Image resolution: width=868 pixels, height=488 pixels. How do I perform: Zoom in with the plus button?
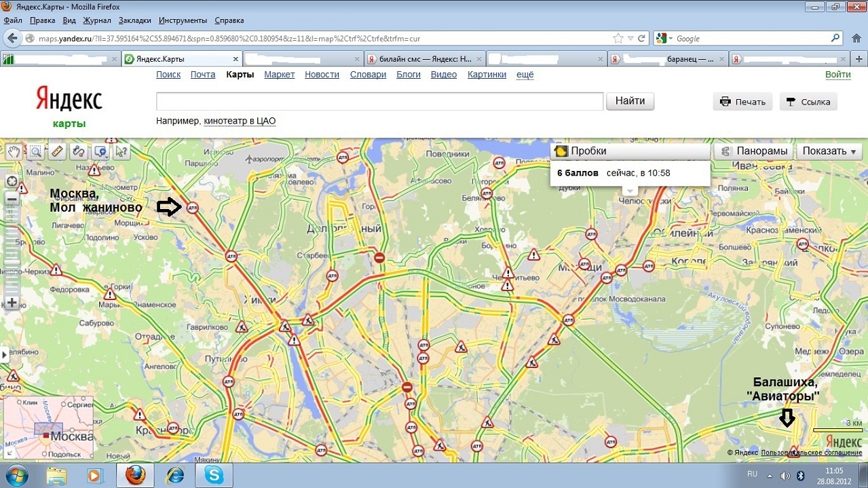[12, 303]
